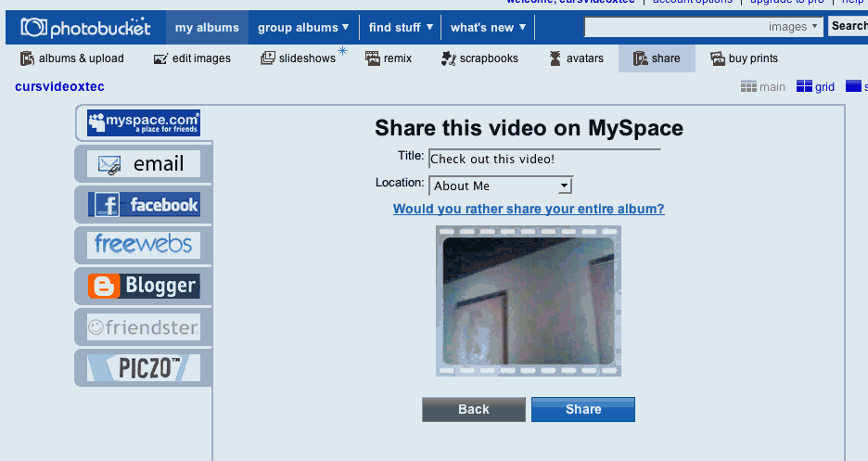Select email sharing option

tap(144, 164)
